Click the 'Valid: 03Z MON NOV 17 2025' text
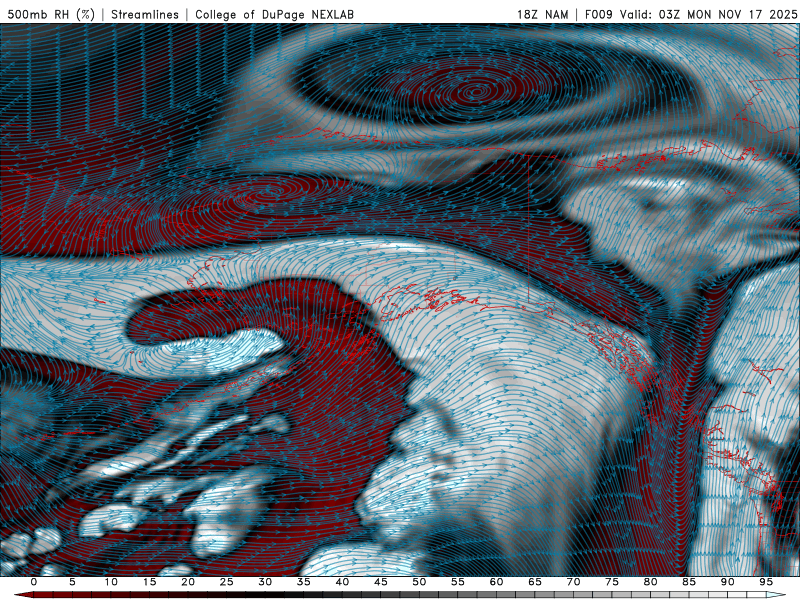 [708, 14]
